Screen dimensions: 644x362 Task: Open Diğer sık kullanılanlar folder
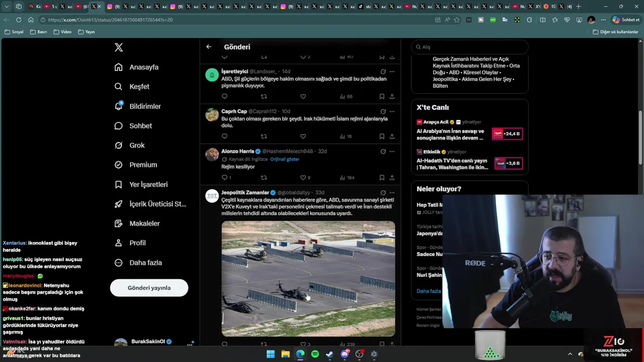click(615, 32)
